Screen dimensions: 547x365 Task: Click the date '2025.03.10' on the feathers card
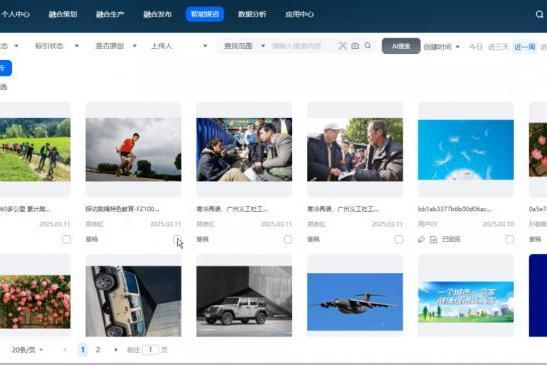click(498, 224)
